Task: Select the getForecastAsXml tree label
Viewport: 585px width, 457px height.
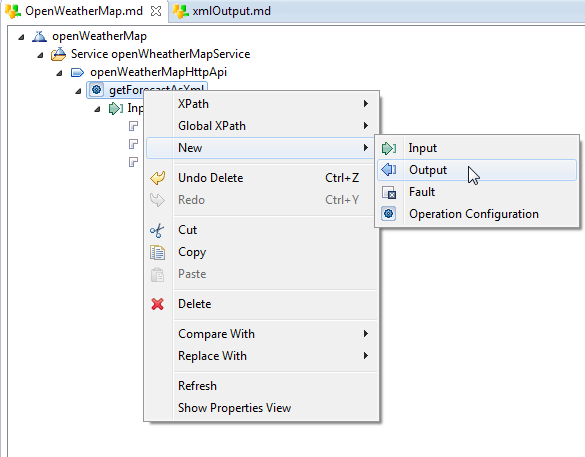Action: click(x=156, y=89)
